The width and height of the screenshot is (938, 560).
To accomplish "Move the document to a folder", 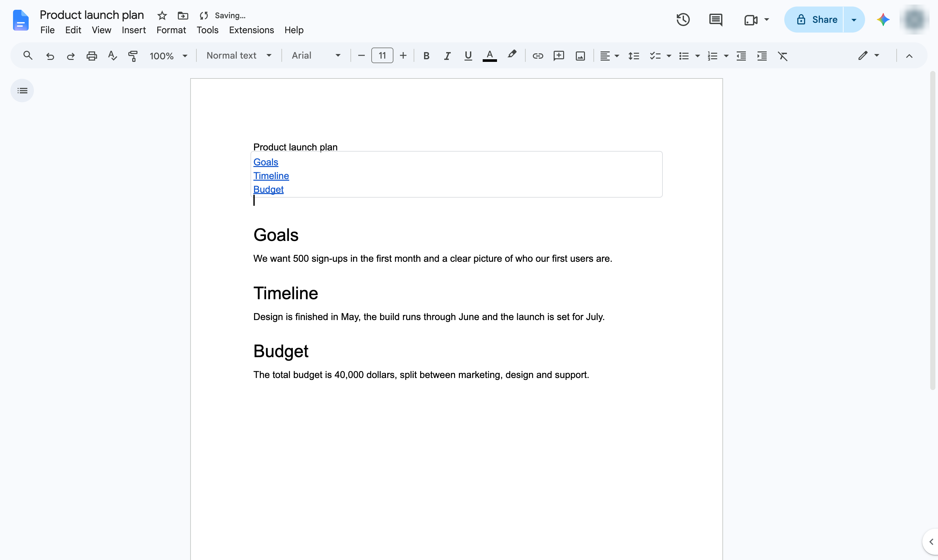I will [183, 16].
